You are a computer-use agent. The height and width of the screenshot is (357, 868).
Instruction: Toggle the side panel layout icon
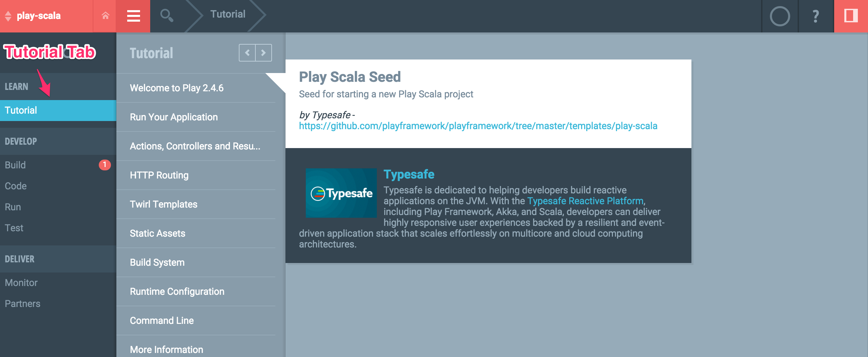tap(851, 16)
